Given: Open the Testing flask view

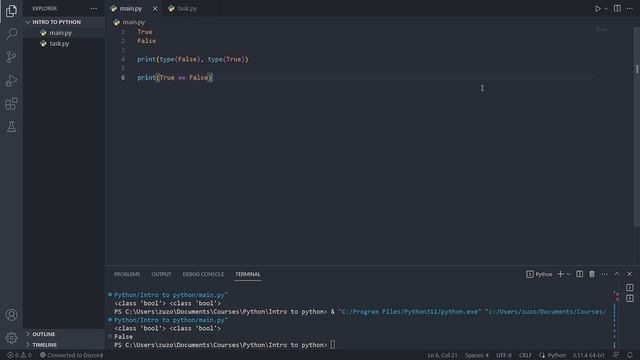Looking at the screenshot, I should point(11,127).
